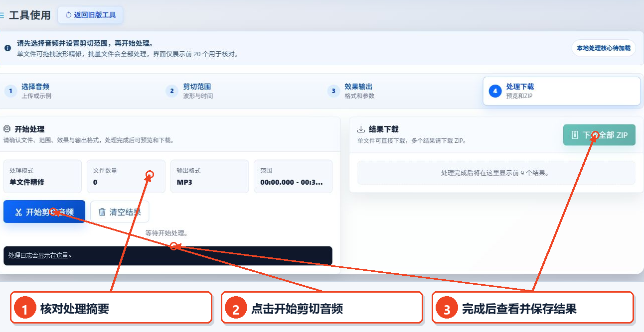This screenshot has height=332, width=644.
Task: Click the info icon in the notice banner
Action: 7,48
